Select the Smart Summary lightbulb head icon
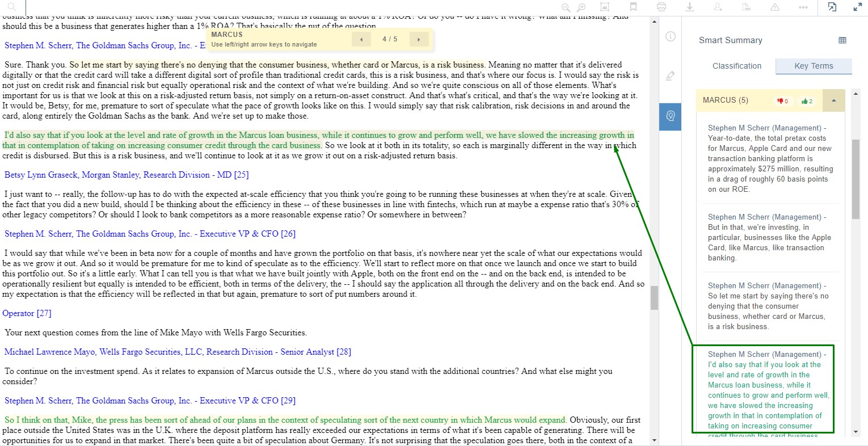Image resolution: width=868 pixels, height=446 pixels. [671, 116]
